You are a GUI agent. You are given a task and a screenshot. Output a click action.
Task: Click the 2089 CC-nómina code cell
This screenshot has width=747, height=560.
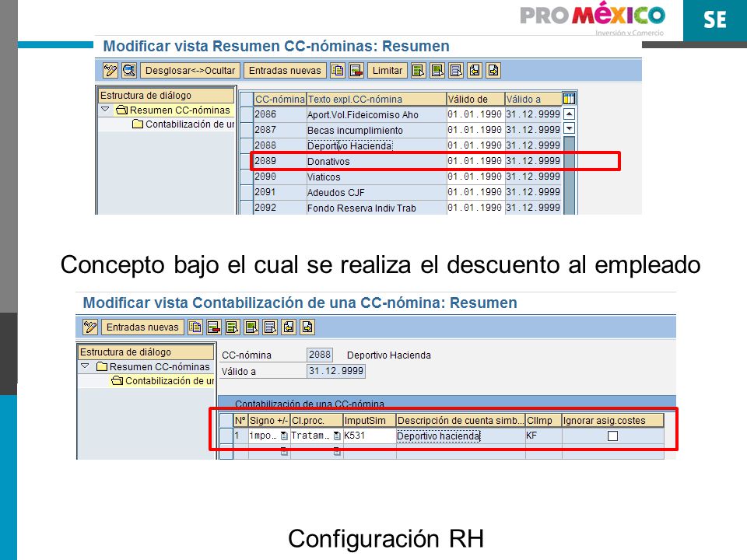(279, 161)
